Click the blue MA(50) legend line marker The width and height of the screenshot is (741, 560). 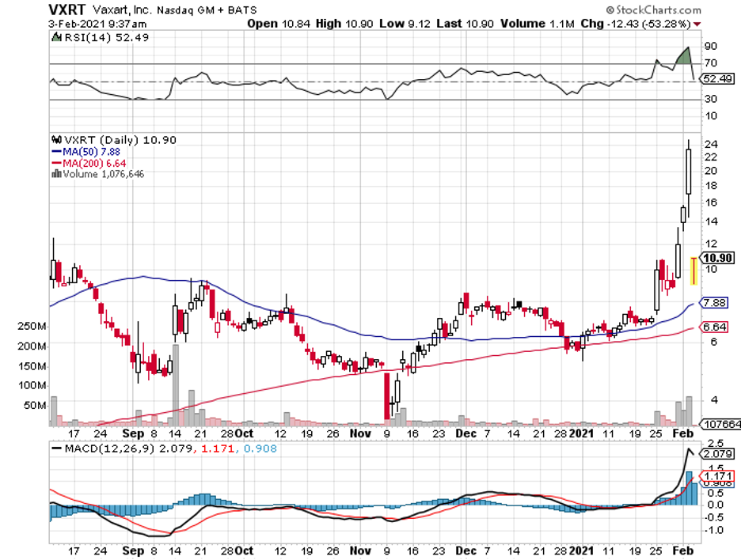click(x=56, y=152)
